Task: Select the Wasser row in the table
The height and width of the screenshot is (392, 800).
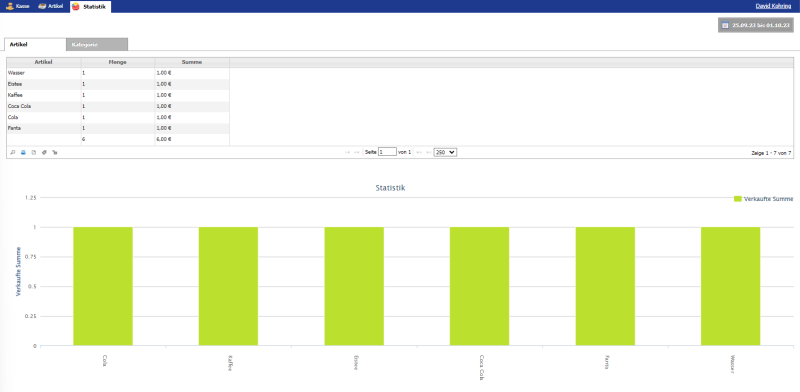Action: tap(118, 73)
